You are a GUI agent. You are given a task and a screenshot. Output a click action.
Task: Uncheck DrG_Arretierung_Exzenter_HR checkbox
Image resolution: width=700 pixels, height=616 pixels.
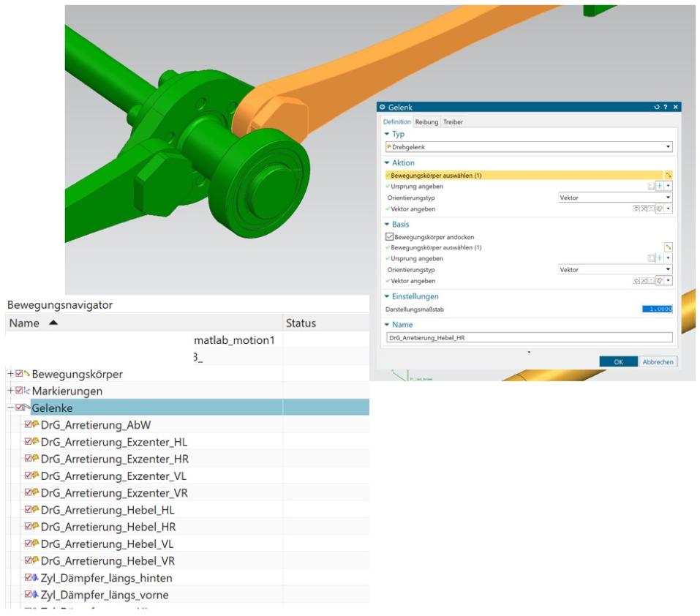(28, 458)
